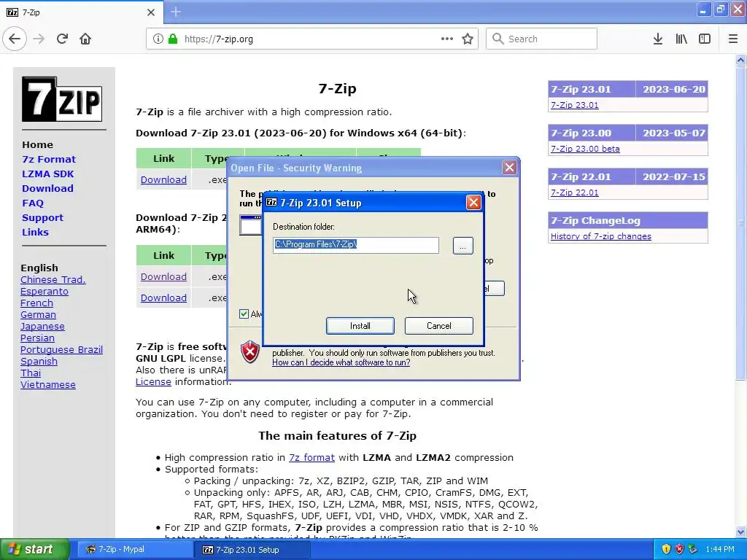This screenshot has height=560, width=747.
Task: Open Home in site sidebar
Action: (38, 145)
